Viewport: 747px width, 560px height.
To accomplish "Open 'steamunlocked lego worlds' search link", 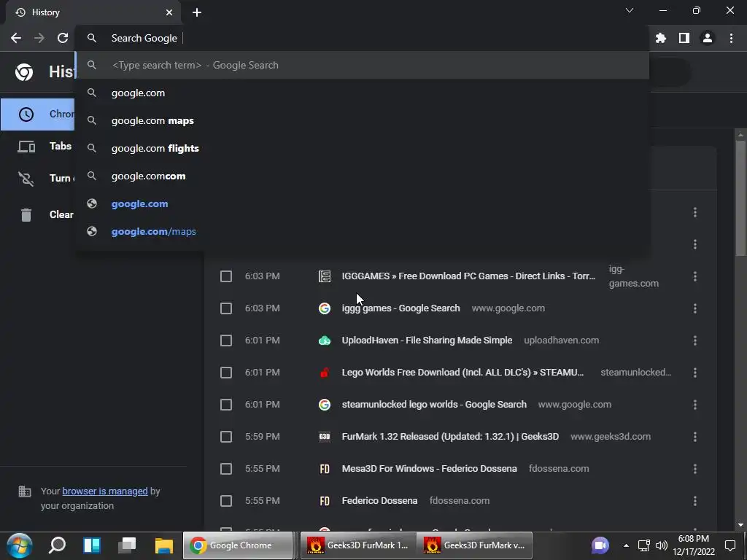I will (434, 404).
